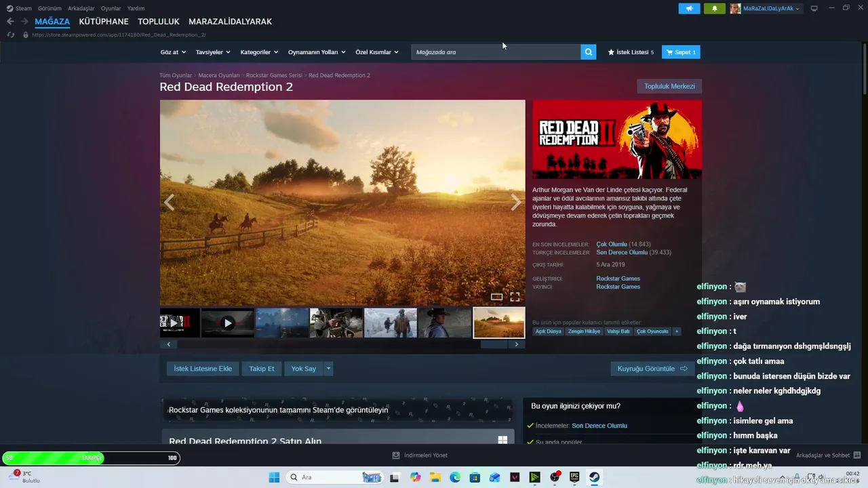Click the thumbnail strip scroll right arrow
The image size is (868, 488).
[x=517, y=344]
